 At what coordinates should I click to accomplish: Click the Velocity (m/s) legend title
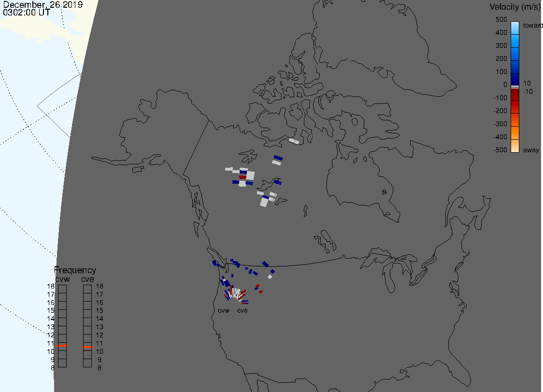point(515,7)
